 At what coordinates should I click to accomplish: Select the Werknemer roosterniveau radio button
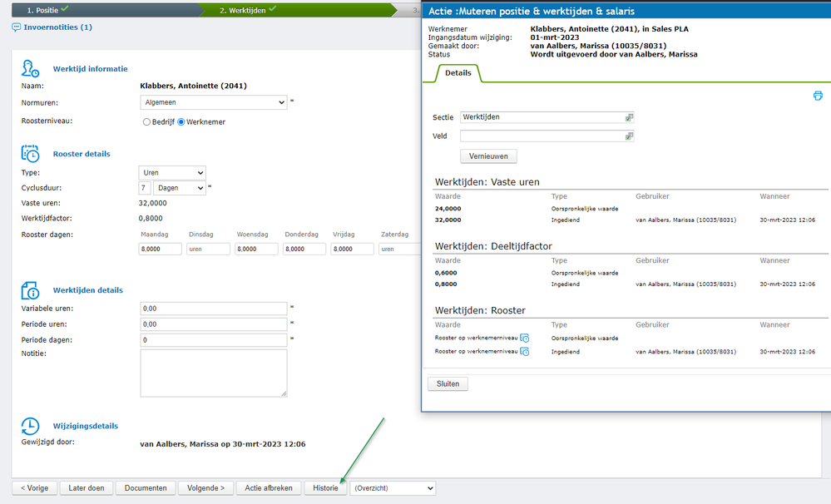click(x=181, y=122)
